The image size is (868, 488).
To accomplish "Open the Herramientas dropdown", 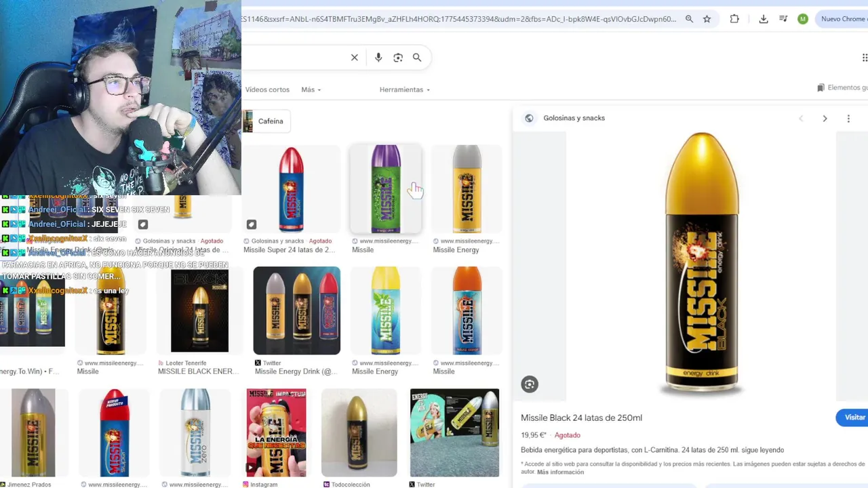I will (x=405, y=89).
